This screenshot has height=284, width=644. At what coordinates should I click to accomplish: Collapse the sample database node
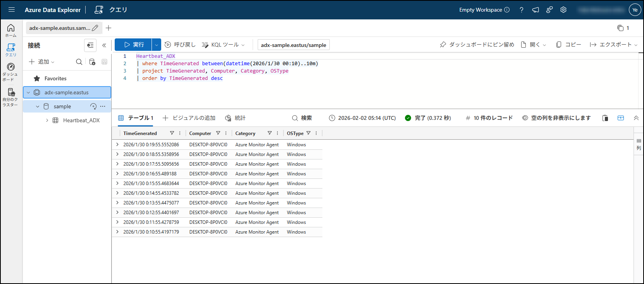[38, 106]
